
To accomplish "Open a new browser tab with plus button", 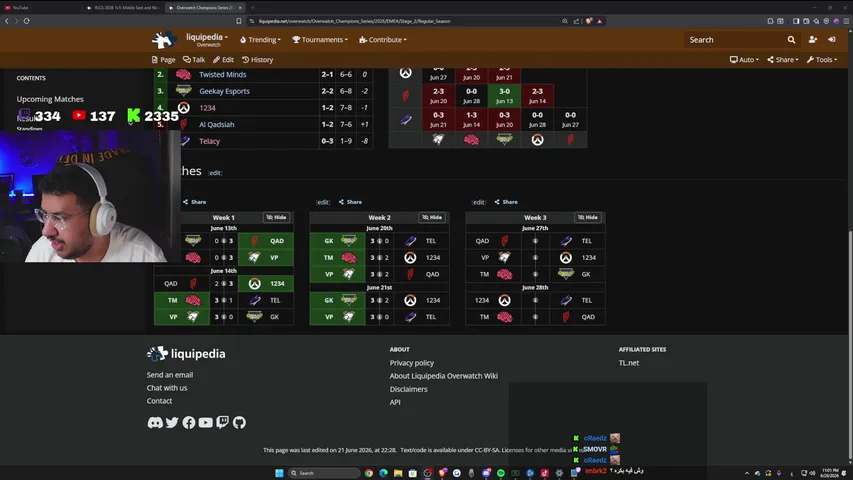I will click(252, 8).
